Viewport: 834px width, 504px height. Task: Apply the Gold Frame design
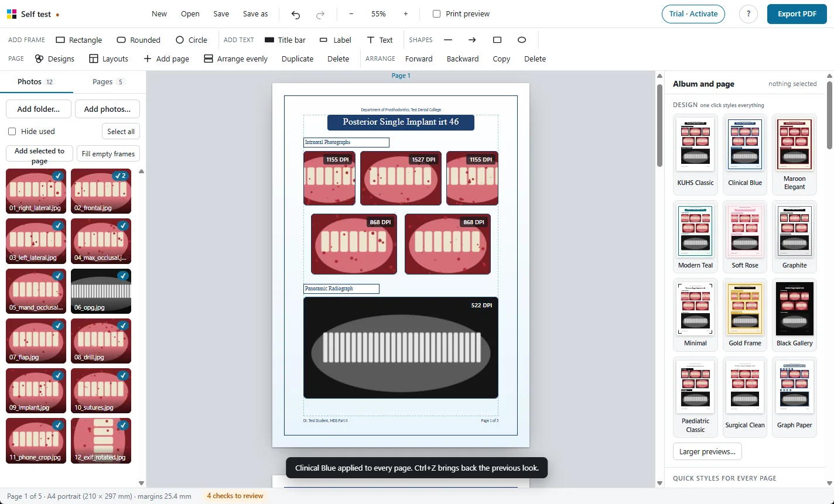[x=745, y=314]
